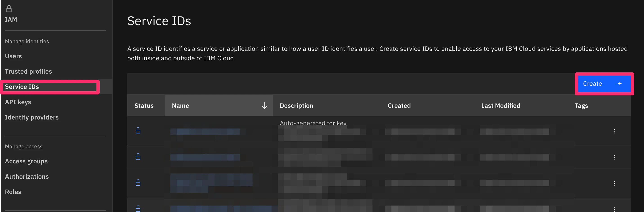Open Access groups under Manage access
This screenshot has height=212, width=644.
click(x=26, y=161)
